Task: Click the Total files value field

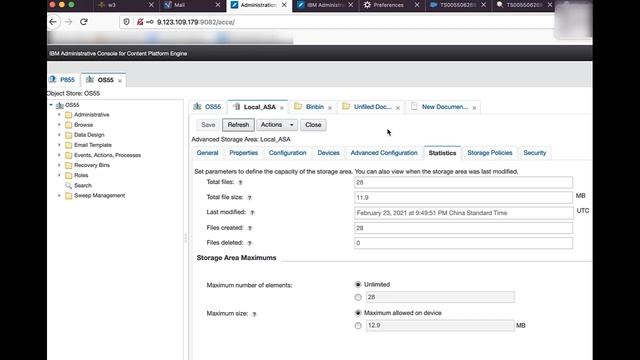Action: click(x=463, y=182)
